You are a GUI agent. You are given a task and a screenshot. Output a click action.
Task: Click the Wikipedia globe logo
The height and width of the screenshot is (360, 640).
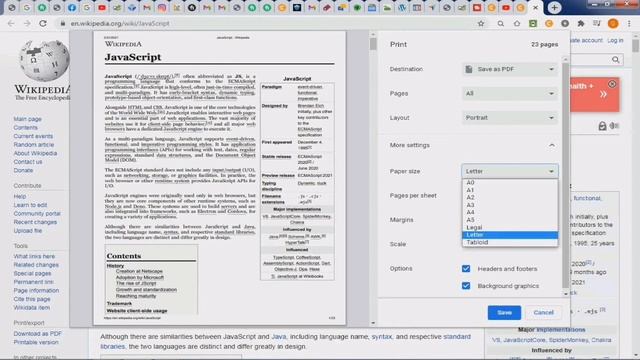(44, 60)
